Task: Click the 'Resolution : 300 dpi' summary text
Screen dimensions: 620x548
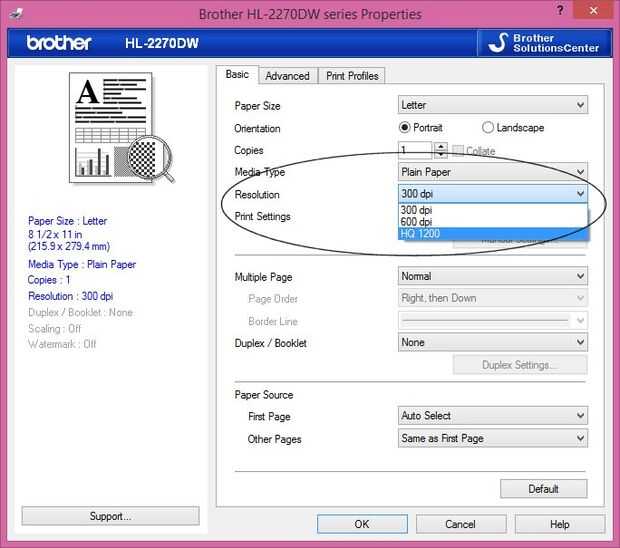Action: (x=70, y=296)
